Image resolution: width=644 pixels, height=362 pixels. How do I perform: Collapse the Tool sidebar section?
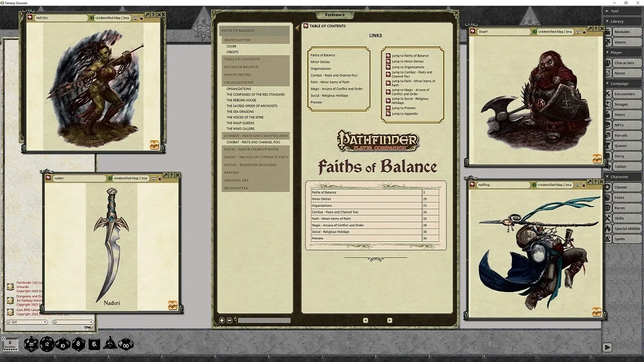(x=623, y=11)
